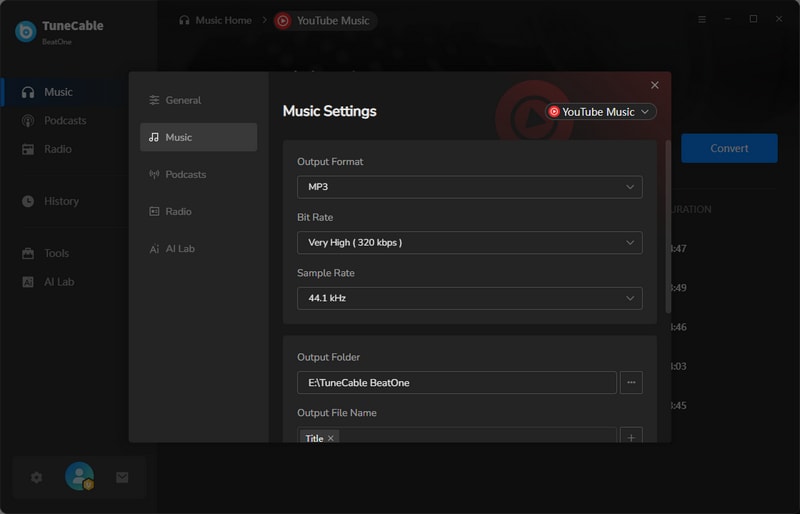Expand the Sample Rate 44.1 kHz dropdown

469,298
